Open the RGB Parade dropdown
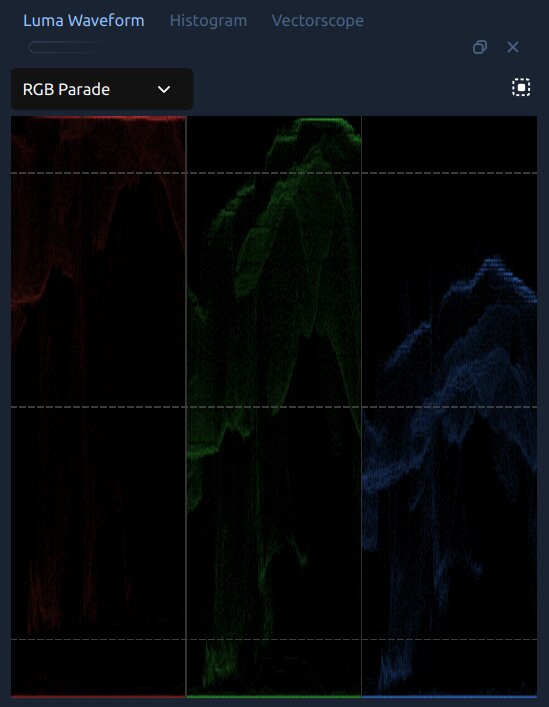 click(102, 89)
